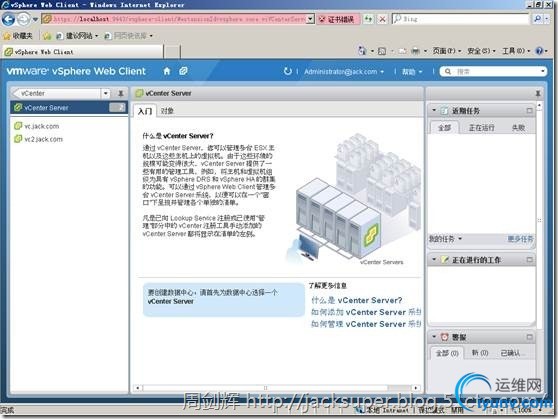558x419 pixels.
Task: Click the browser Back button
Action: [x=9, y=19]
